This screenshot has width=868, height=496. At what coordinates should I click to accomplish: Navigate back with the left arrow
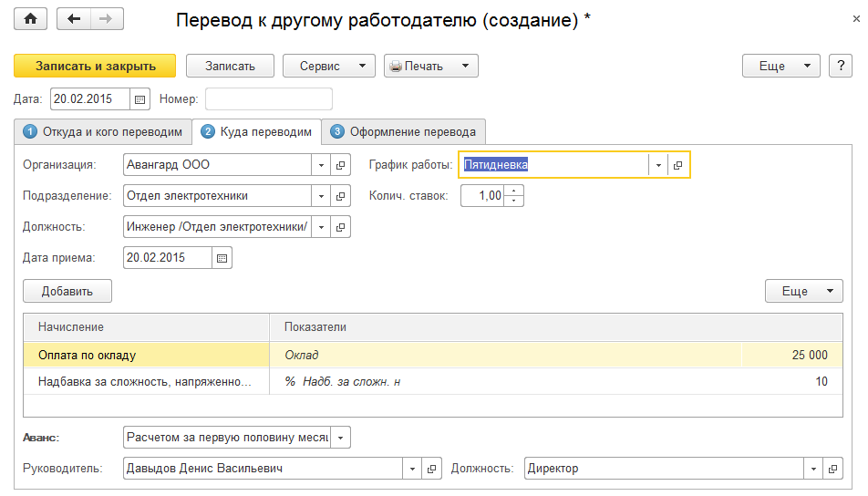pyautogui.click(x=74, y=19)
